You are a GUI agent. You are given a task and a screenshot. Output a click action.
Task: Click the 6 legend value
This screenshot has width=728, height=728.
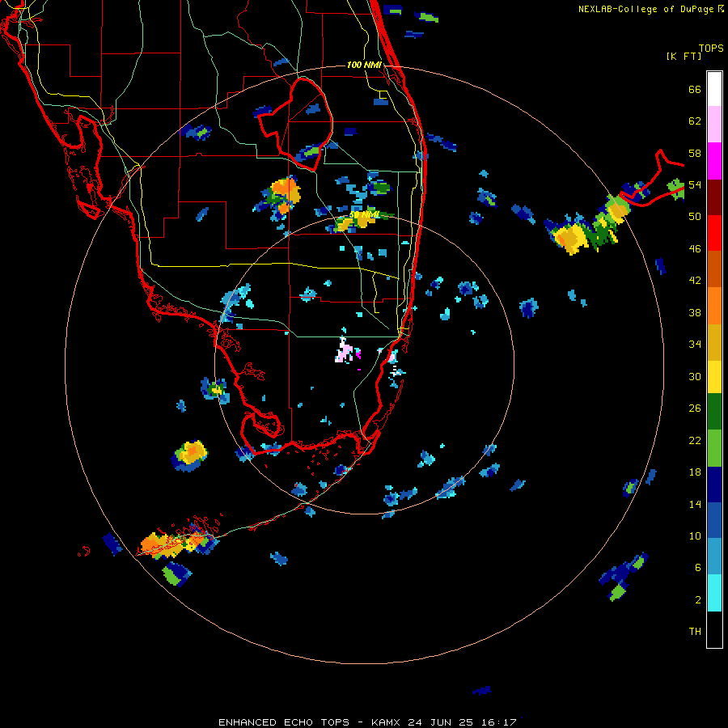698,568
